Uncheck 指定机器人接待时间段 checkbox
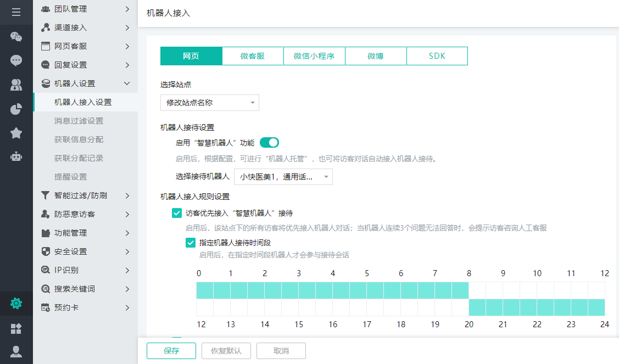 pos(191,243)
